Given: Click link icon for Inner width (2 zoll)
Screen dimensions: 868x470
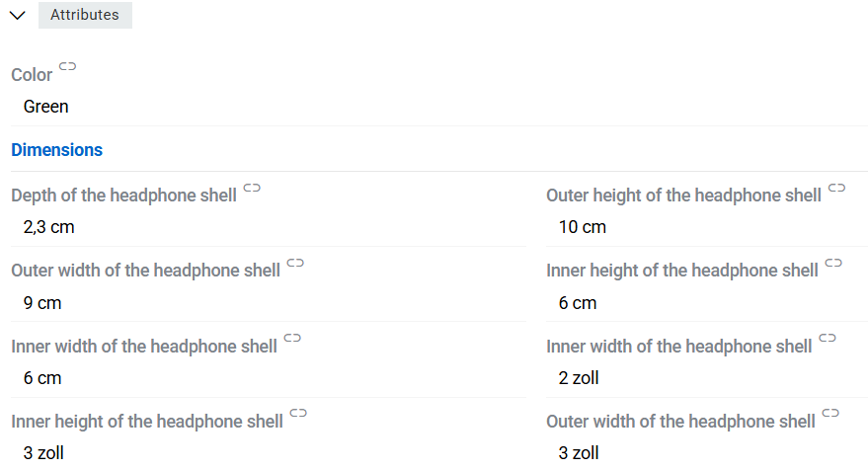Looking at the screenshot, I should [828, 338].
